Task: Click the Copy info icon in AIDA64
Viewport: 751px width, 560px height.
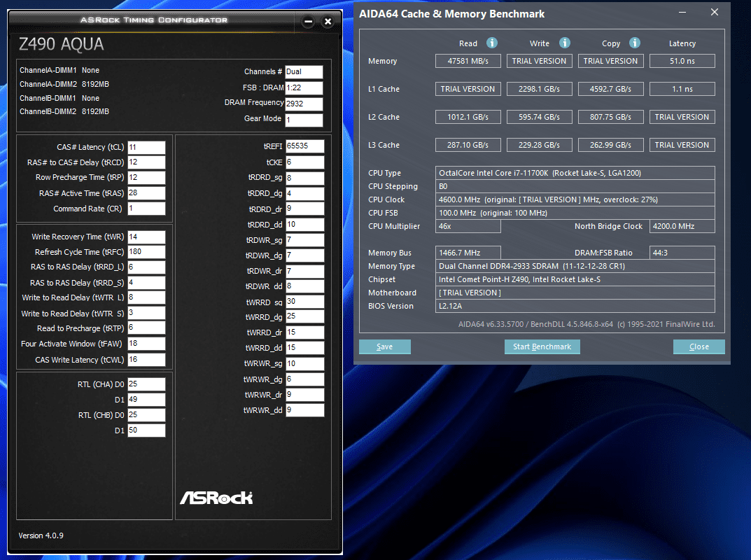Action: pyautogui.click(x=635, y=43)
